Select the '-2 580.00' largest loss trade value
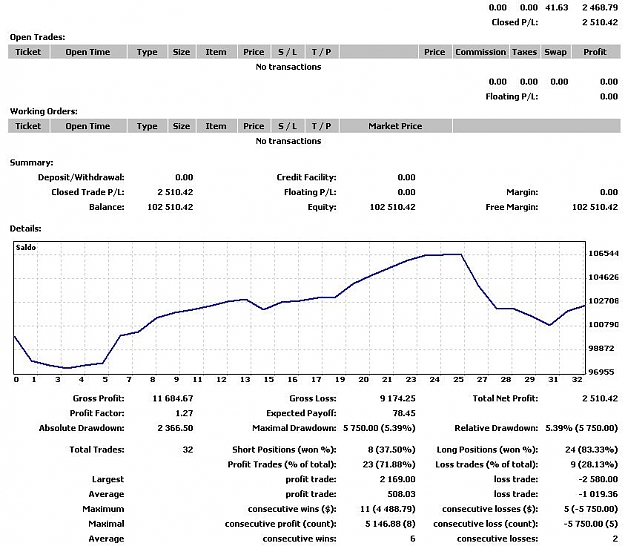The height and width of the screenshot is (546, 625). [x=598, y=479]
